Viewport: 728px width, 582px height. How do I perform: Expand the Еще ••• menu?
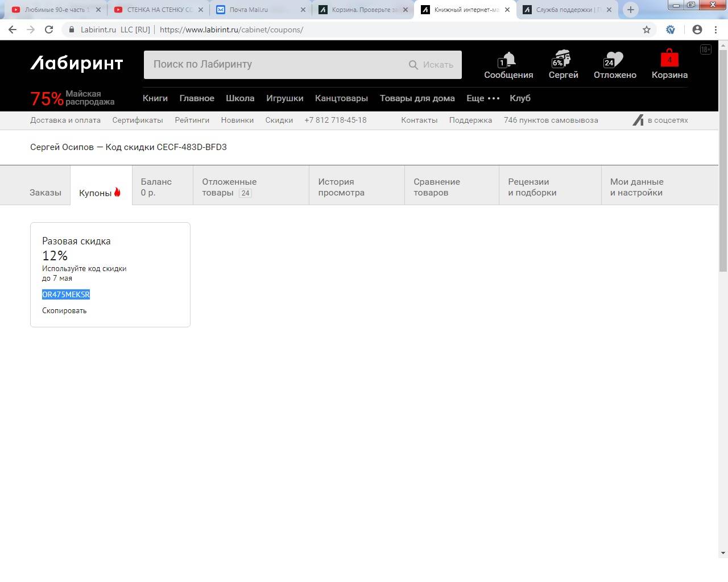(x=483, y=98)
